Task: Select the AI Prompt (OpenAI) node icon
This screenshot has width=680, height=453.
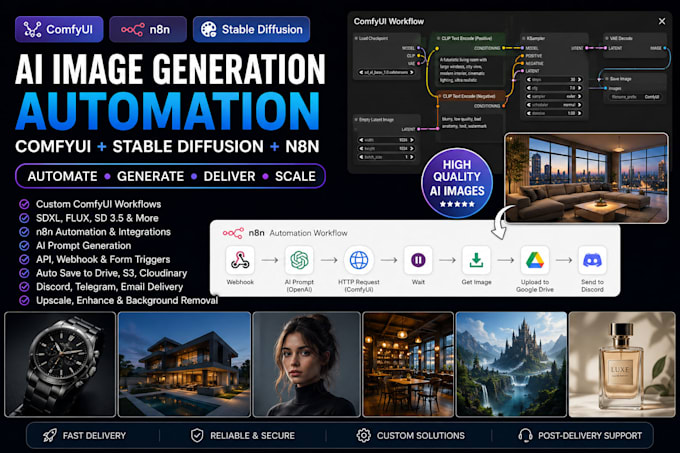Action: 299,260
